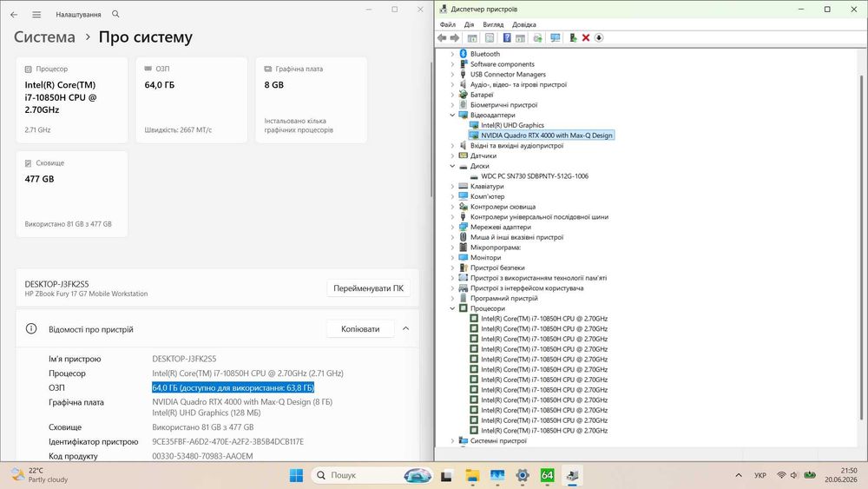Click the Wi-Fi icon in system tray

tap(781, 475)
